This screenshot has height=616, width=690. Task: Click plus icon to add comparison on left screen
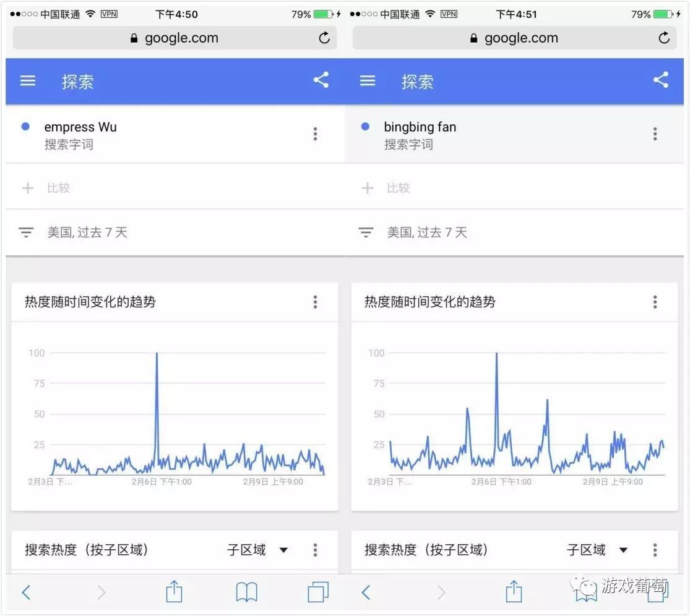coord(28,188)
